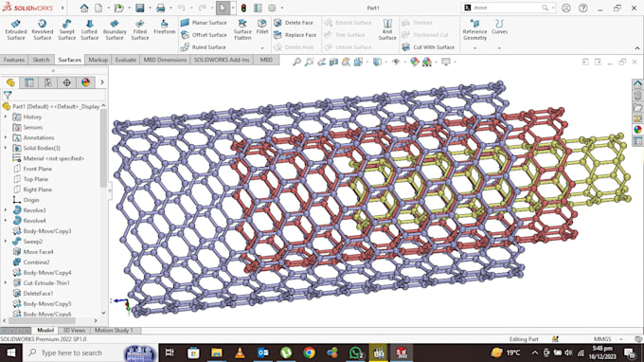The image size is (644, 362).
Task: Click the Zoom to Fit icon
Action: 296,62
